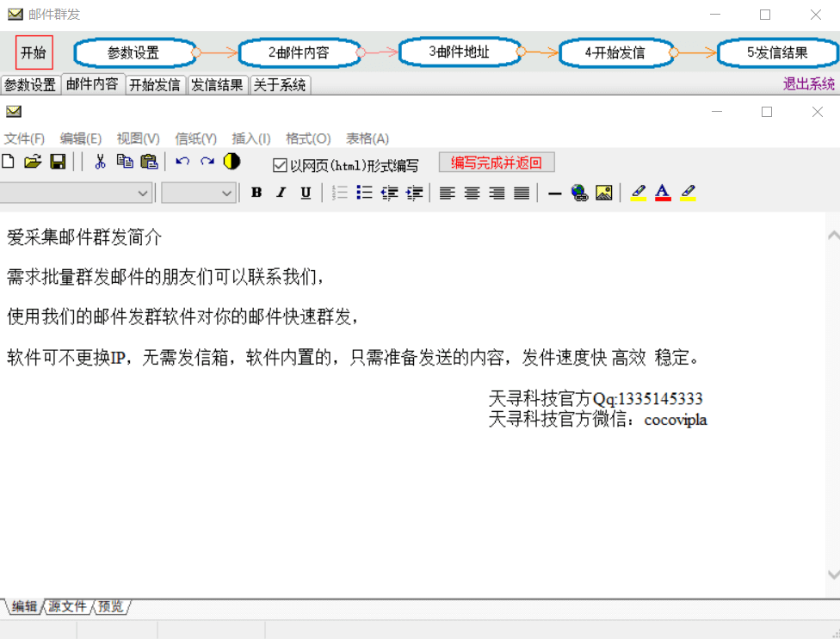Screen dimensions: 840x639
Task: Save using the floppy disk icon
Action: (58, 161)
